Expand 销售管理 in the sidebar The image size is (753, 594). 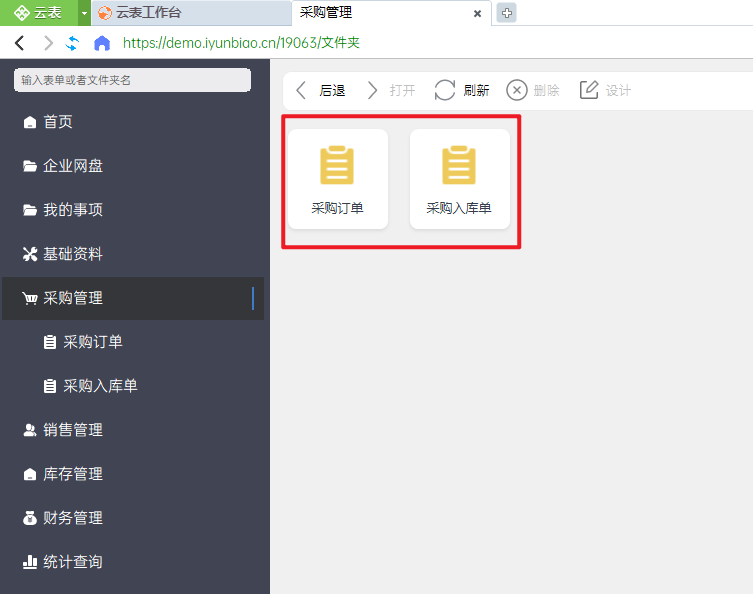tap(133, 430)
